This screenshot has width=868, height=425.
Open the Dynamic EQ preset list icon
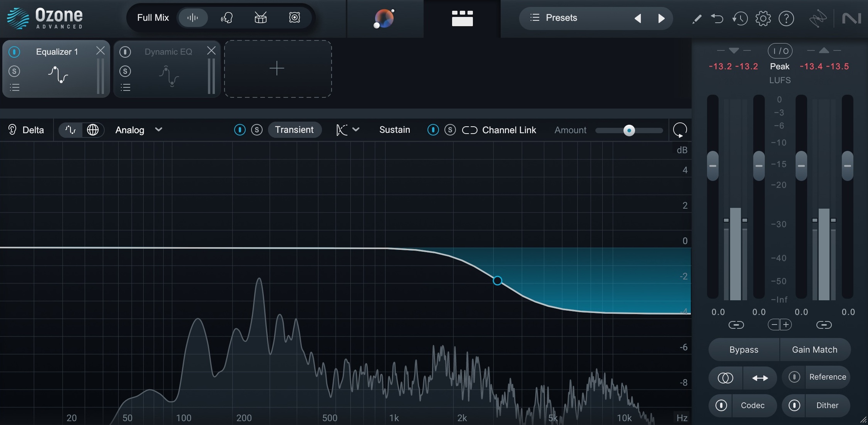click(126, 87)
